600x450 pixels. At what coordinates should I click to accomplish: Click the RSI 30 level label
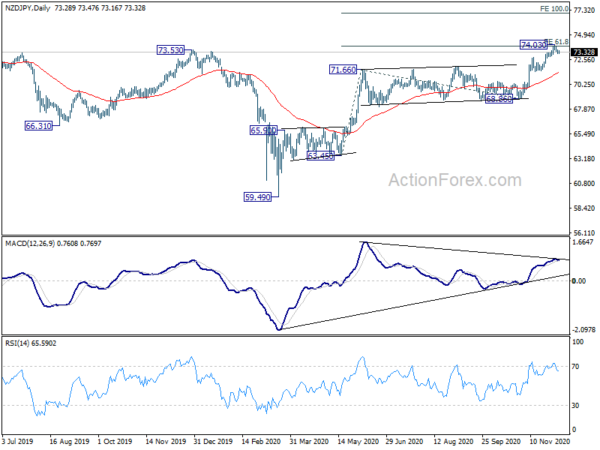point(575,406)
